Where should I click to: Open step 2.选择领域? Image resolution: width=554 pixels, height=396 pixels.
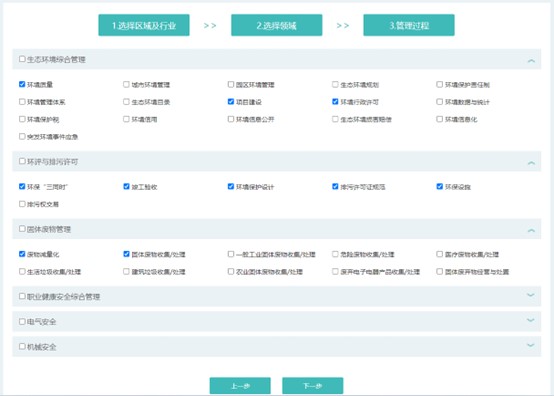(x=277, y=25)
